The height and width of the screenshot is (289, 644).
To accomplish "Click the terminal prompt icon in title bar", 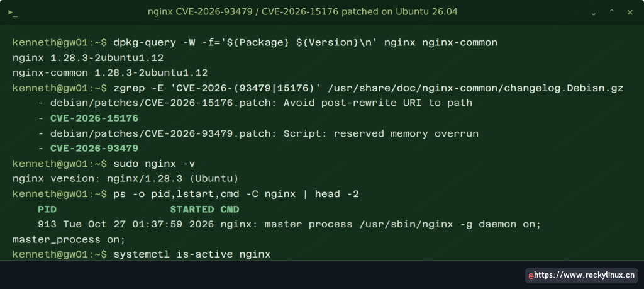I will (x=13, y=13).
